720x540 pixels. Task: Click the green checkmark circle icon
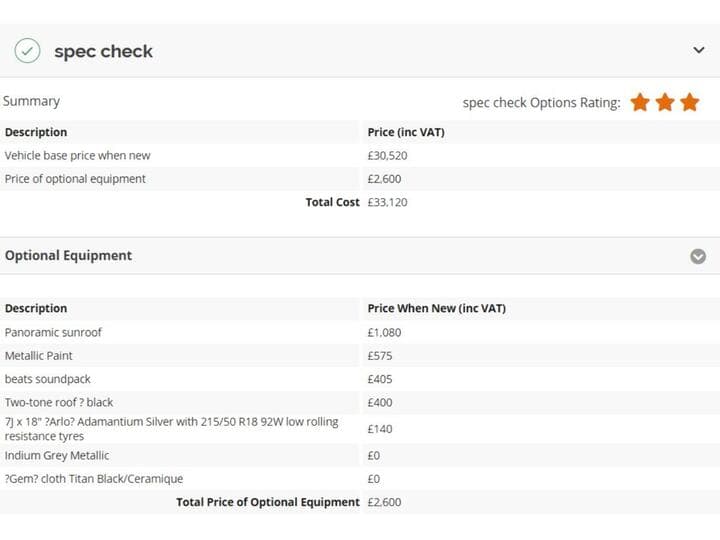pos(27,51)
